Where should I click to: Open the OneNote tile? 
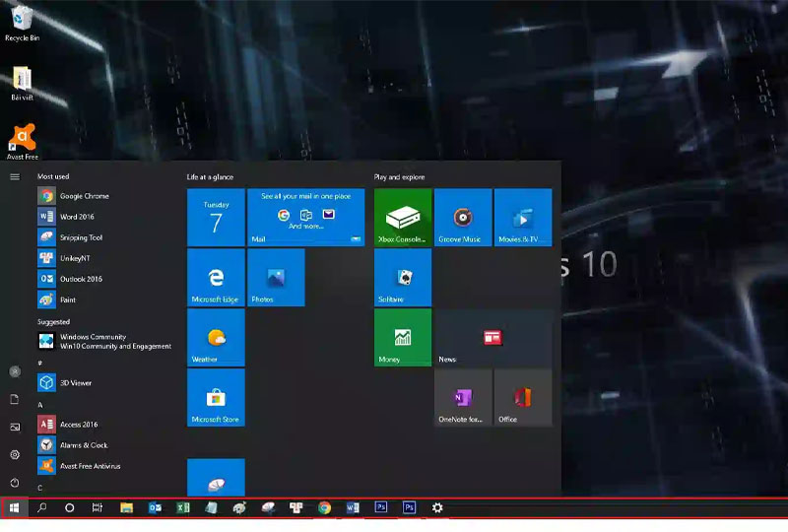[x=463, y=397]
